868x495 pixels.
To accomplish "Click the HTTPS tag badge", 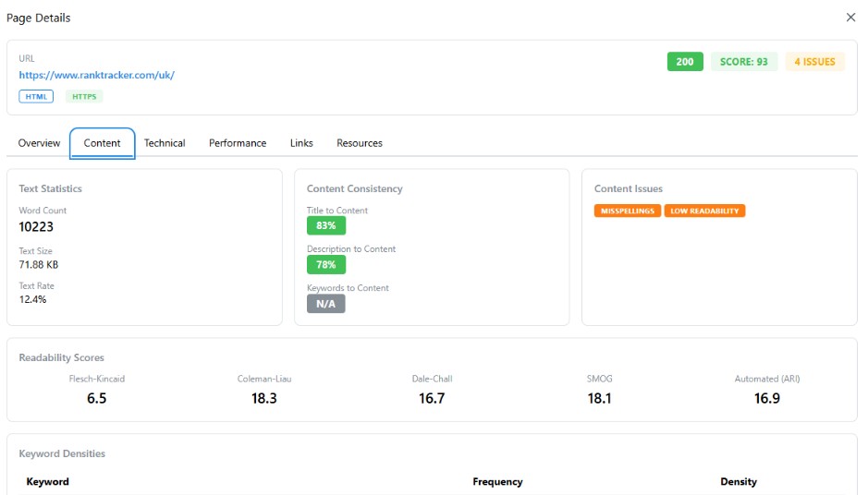I will coord(84,96).
